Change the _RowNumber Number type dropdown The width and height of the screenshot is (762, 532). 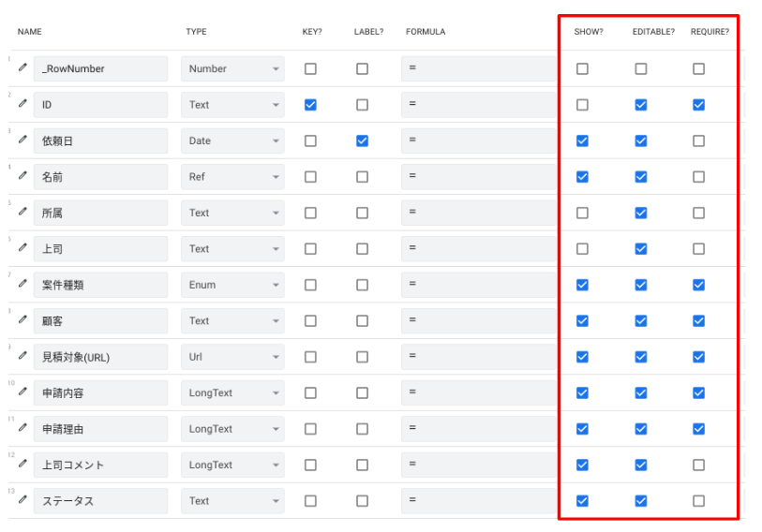coord(232,69)
